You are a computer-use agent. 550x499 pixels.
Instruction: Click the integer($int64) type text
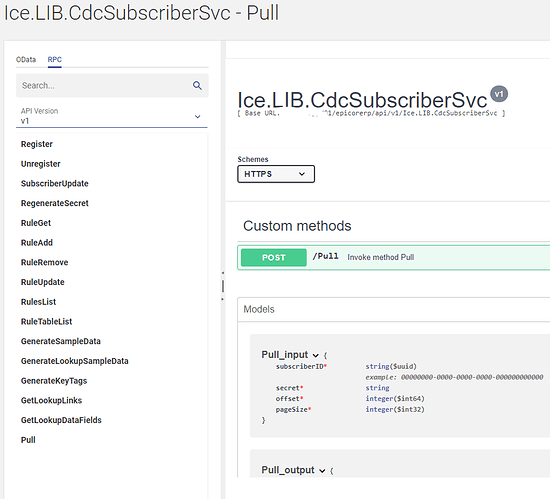point(395,399)
